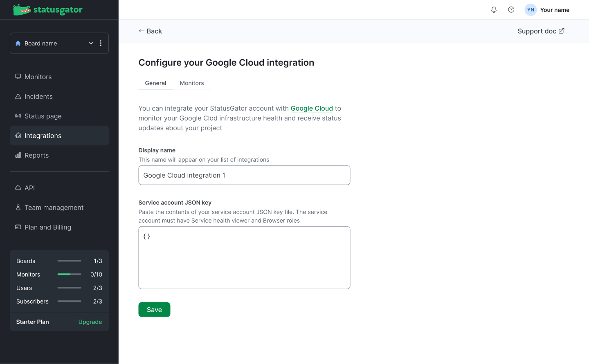Click the back arrow icon
Screen dimensions: 589x364
142,31
